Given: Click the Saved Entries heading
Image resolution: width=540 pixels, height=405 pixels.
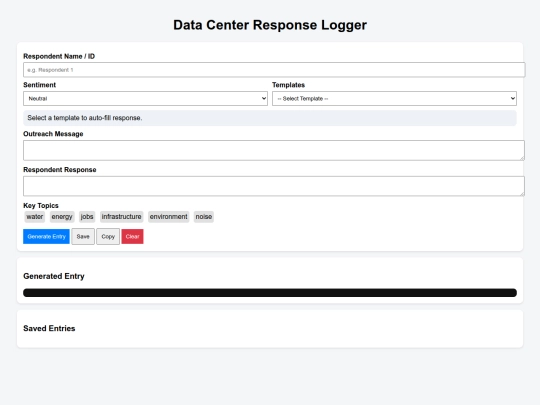Looking at the screenshot, I should coord(49,329).
